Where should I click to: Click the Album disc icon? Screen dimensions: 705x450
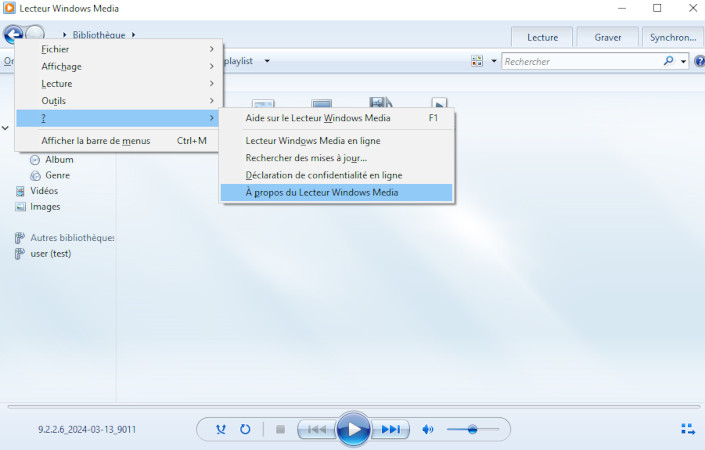click(35, 160)
